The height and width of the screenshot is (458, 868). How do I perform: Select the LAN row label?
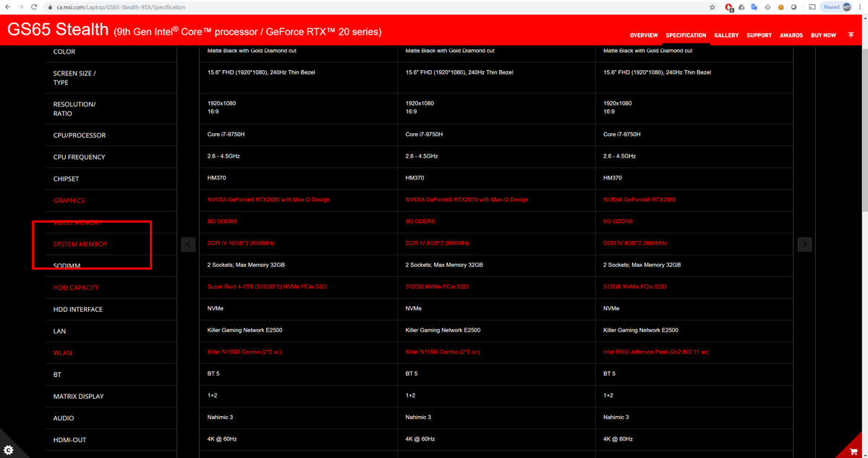(59, 331)
